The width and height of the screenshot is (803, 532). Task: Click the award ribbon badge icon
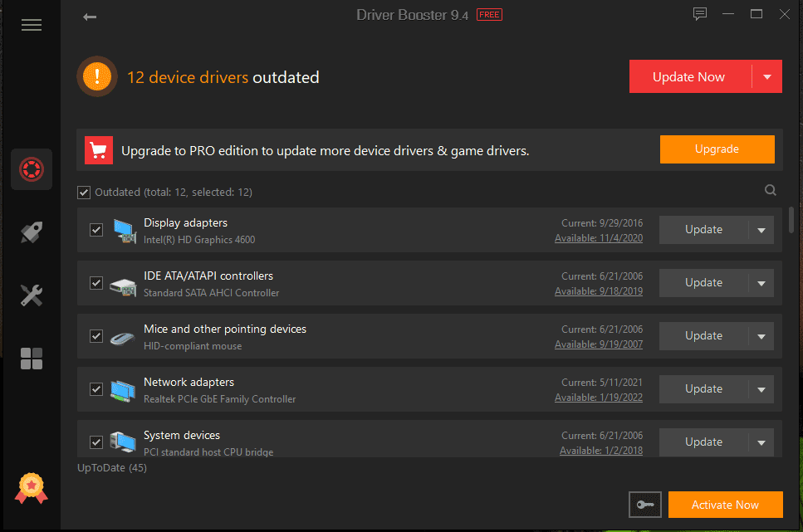32,488
